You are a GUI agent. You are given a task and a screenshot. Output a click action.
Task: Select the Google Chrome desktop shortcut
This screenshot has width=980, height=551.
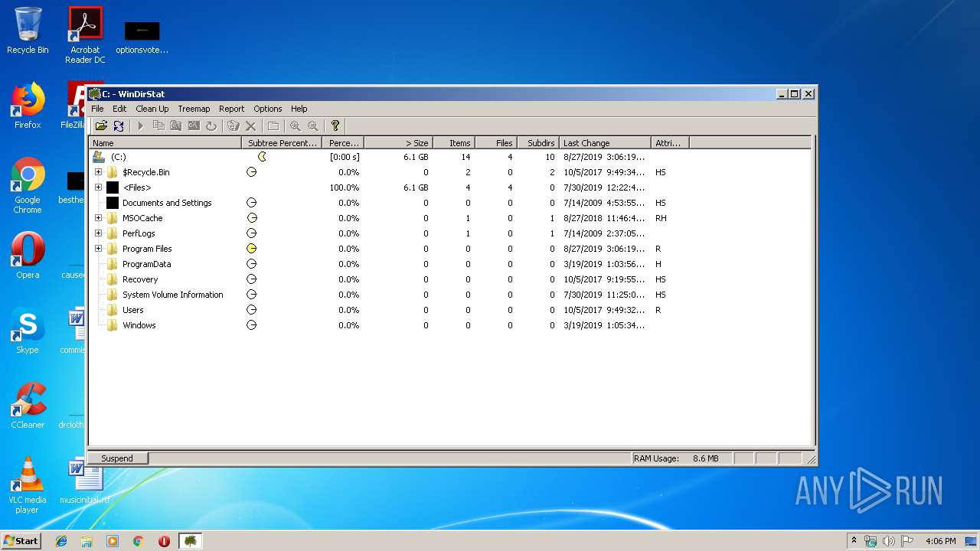coord(28,185)
